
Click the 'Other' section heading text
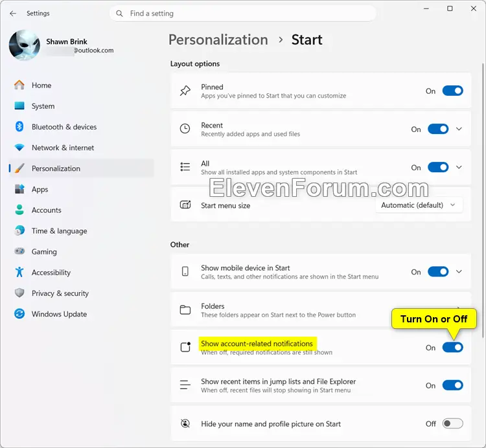pyautogui.click(x=179, y=245)
